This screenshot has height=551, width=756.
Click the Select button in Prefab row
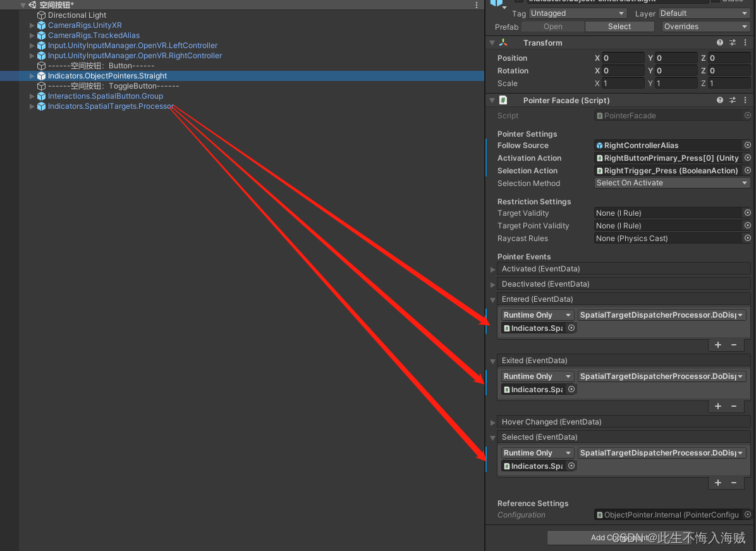[x=619, y=26]
